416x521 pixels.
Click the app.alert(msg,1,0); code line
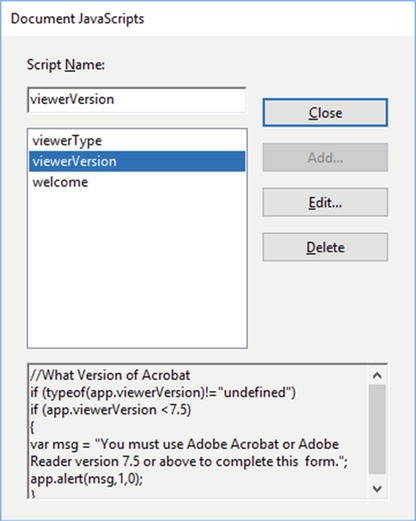[x=87, y=479]
